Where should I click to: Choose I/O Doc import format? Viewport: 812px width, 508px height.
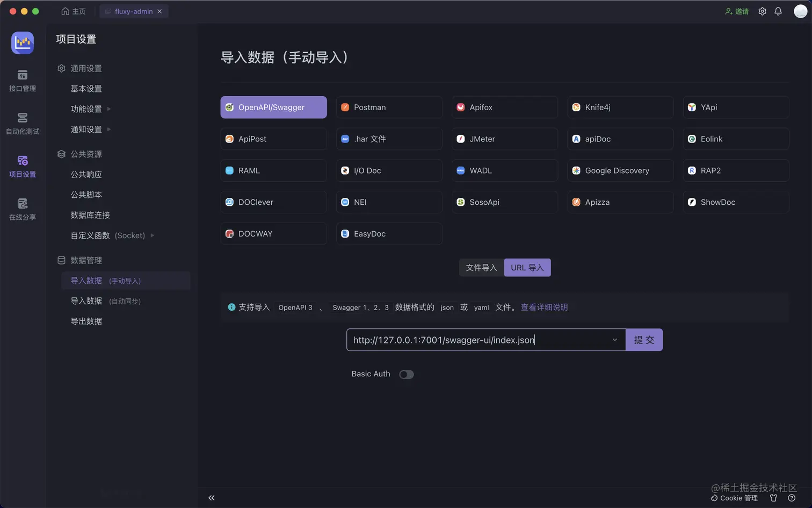click(x=389, y=170)
